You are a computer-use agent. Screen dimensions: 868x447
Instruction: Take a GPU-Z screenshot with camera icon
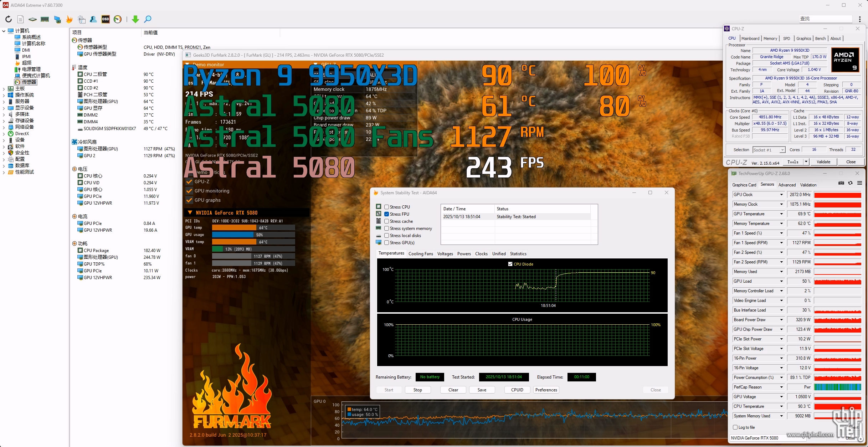841,183
